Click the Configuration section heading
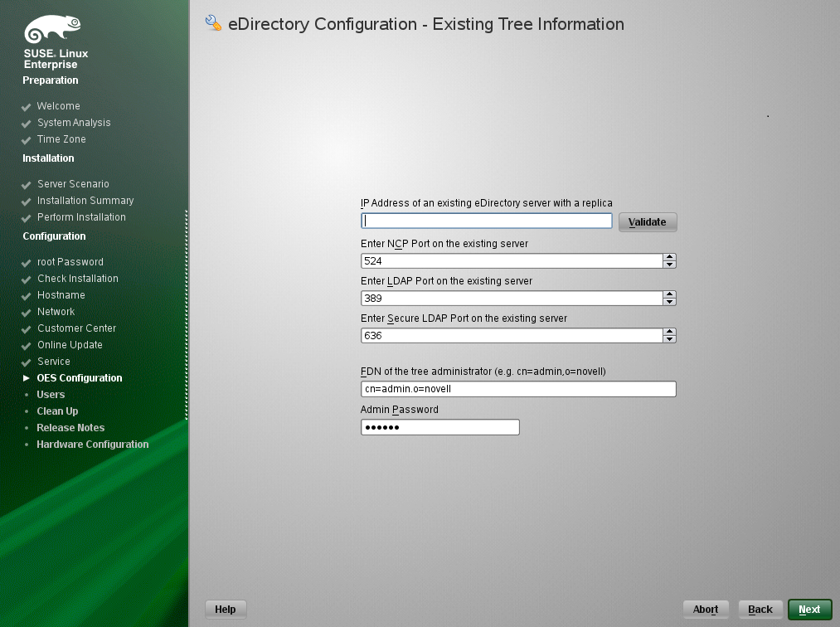Viewport: 840px width, 627px height. [x=54, y=236]
